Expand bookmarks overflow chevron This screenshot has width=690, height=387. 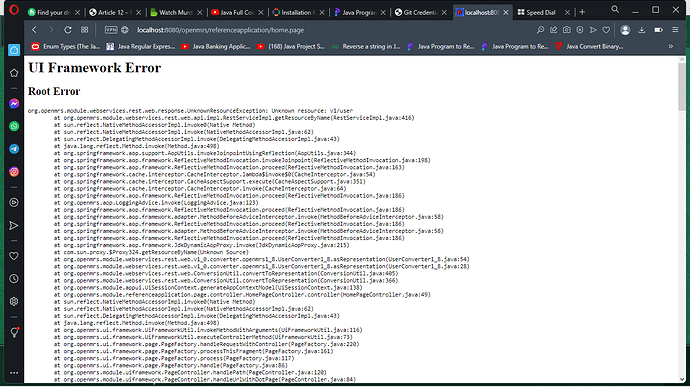coord(671,46)
